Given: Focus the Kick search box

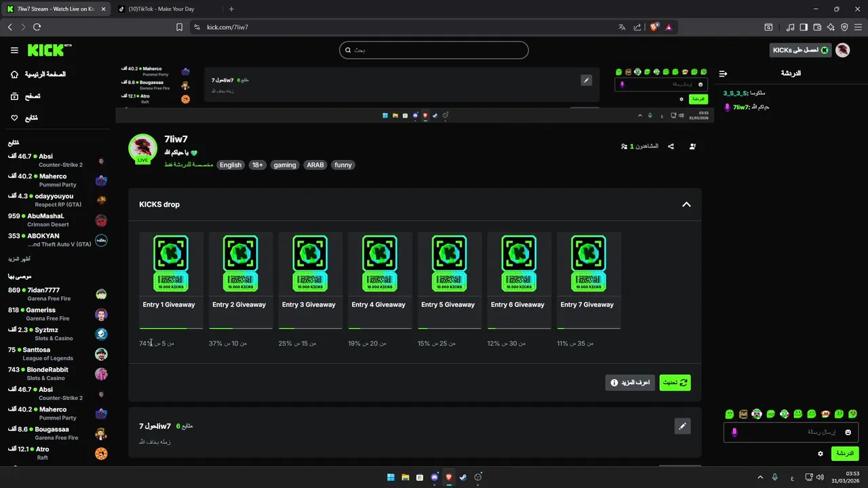Looking at the screenshot, I should pyautogui.click(x=434, y=50).
